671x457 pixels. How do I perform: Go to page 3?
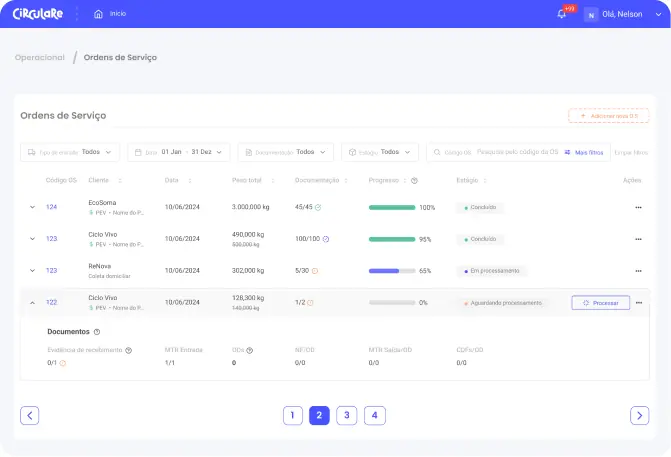coord(347,415)
